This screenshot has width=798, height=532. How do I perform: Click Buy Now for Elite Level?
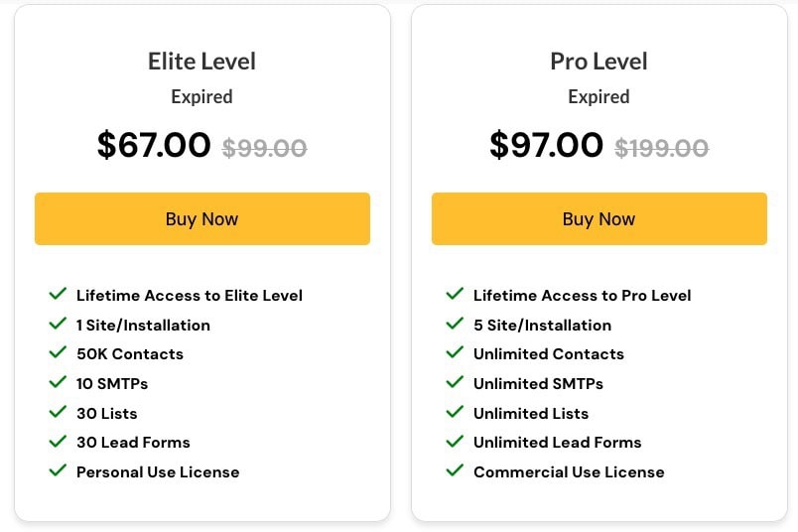pyautogui.click(x=202, y=219)
